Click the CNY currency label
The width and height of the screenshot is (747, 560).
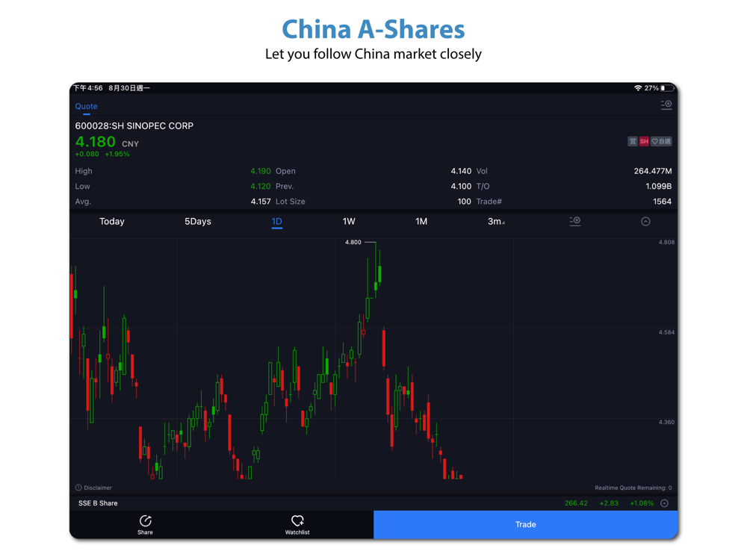pos(130,144)
